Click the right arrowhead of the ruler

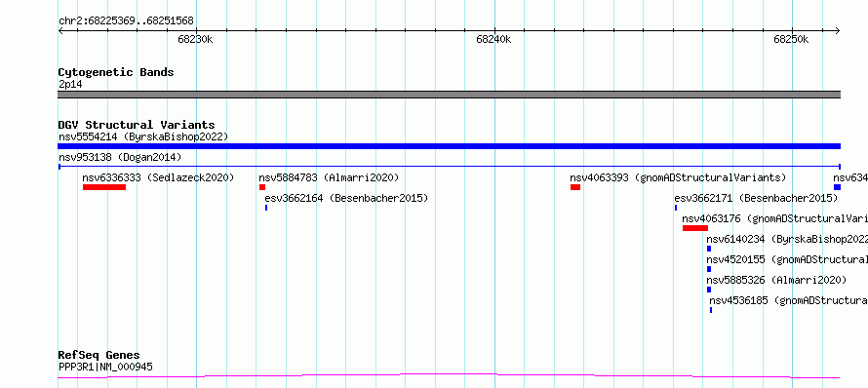click(838, 31)
